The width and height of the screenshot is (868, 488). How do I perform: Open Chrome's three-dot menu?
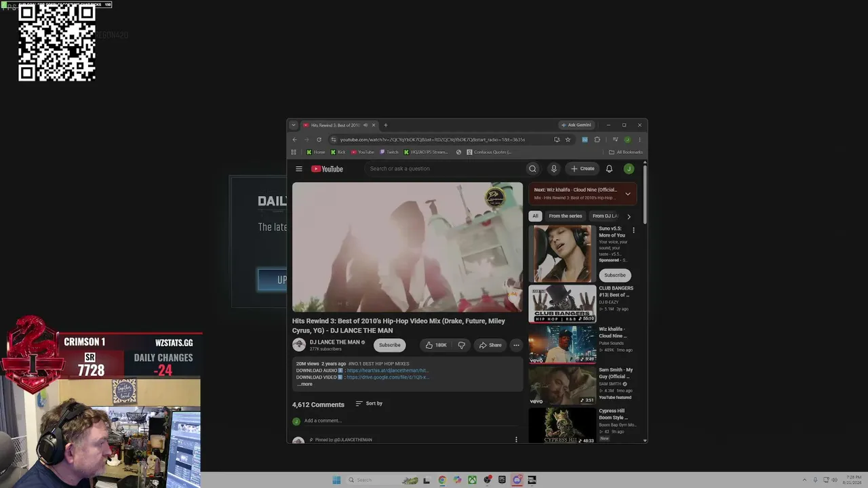coord(639,140)
